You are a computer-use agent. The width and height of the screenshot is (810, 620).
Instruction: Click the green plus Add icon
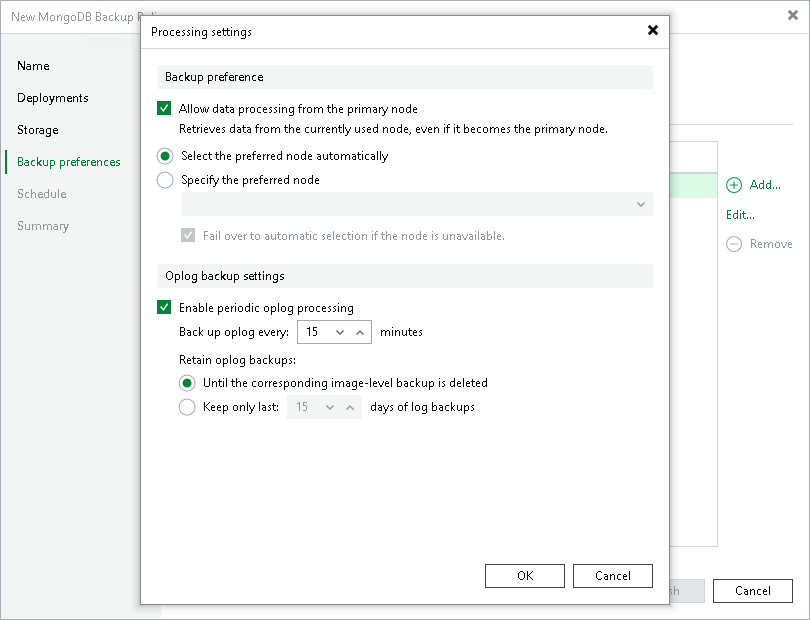tap(734, 185)
